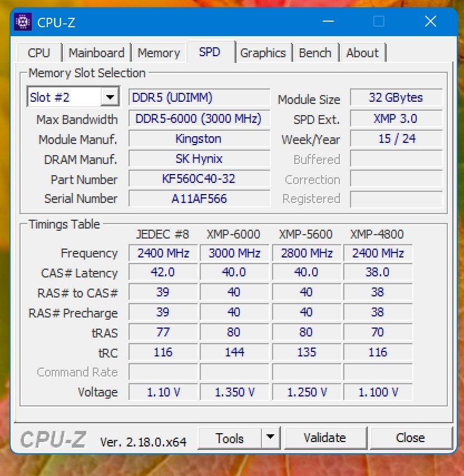Viewport: 464px width, 476px height.
Task: Switch to the Bench tab
Action: 315,53
